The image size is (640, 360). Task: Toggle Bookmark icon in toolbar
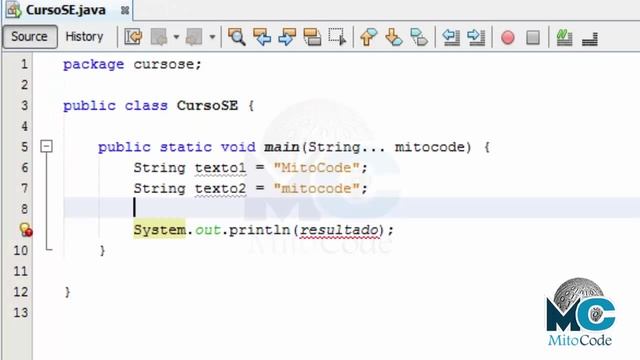click(419, 37)
